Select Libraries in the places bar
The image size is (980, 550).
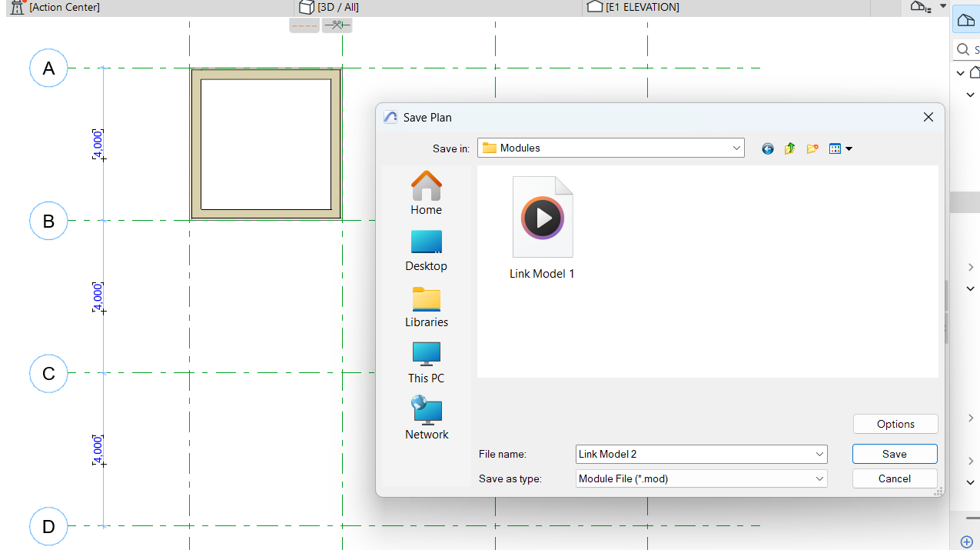click(426, 306)
